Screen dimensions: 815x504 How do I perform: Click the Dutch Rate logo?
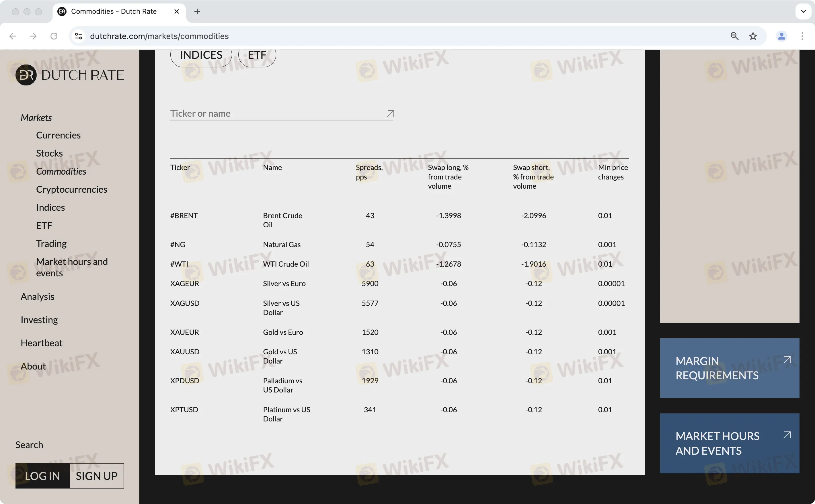click(69, 75)
